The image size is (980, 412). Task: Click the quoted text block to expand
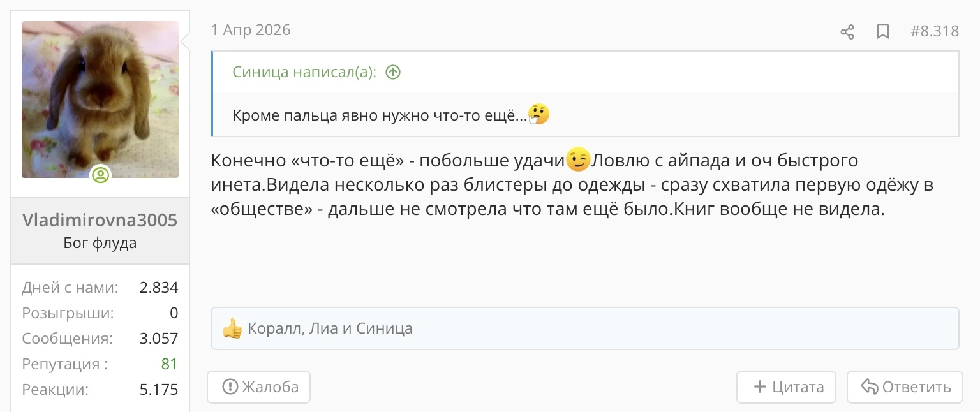[x=585, y=115]
